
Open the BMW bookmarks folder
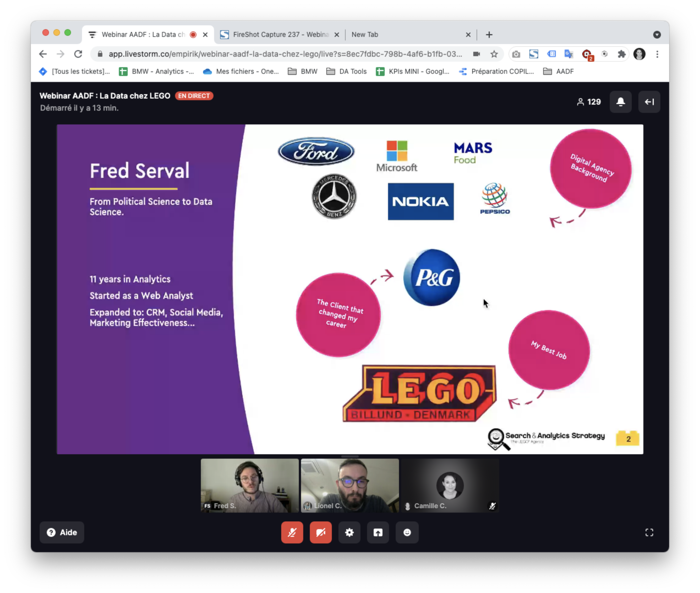pos(303,71)
